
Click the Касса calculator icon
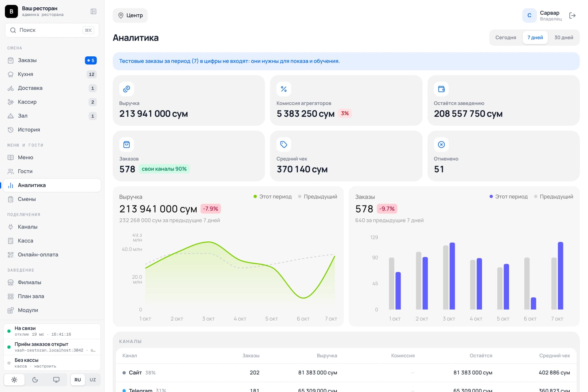tap(11, 241)
